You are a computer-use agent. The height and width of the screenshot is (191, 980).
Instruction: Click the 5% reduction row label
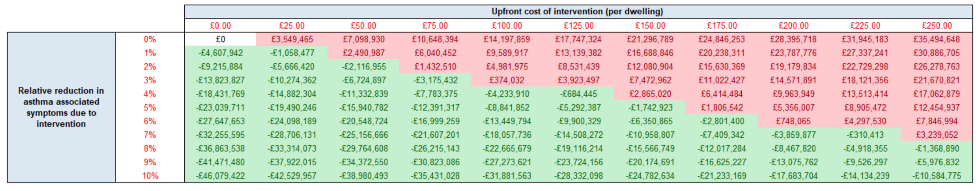coord(150,108)
